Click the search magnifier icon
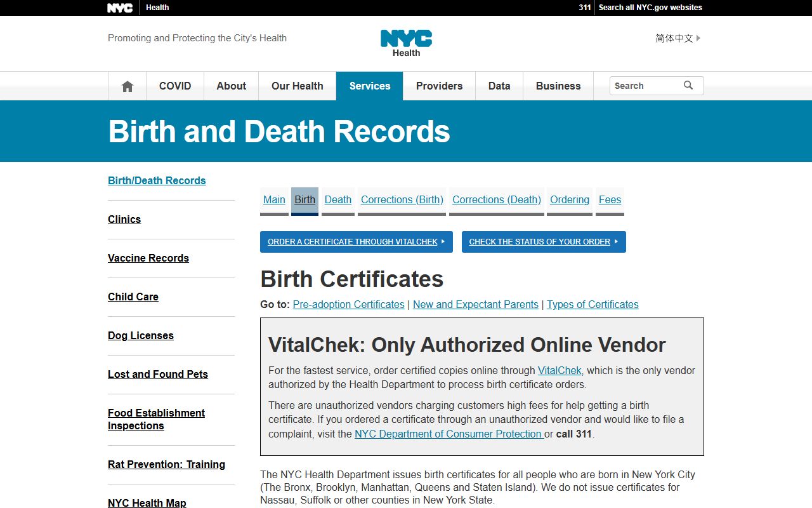Image resolution: width=812 pixels, height=508 pixels. (688, 86)
